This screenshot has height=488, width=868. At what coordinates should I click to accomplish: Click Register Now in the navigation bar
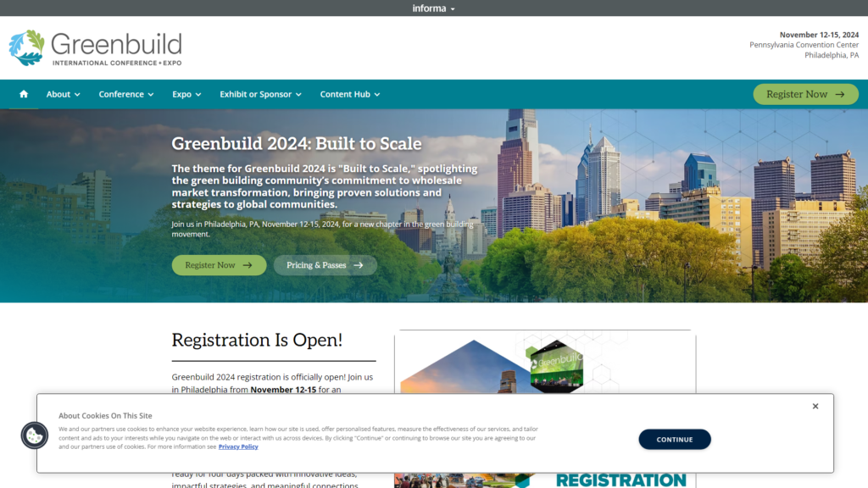tap(805, 94)
